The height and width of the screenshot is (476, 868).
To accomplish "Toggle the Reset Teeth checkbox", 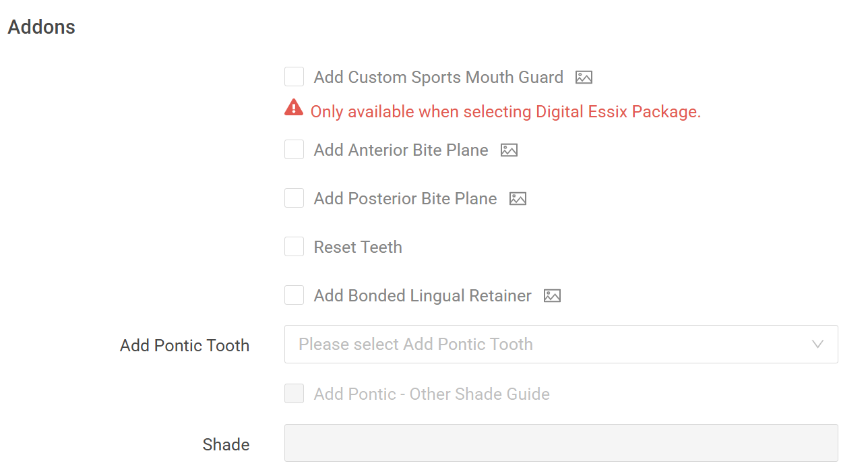I will (294, 247).
